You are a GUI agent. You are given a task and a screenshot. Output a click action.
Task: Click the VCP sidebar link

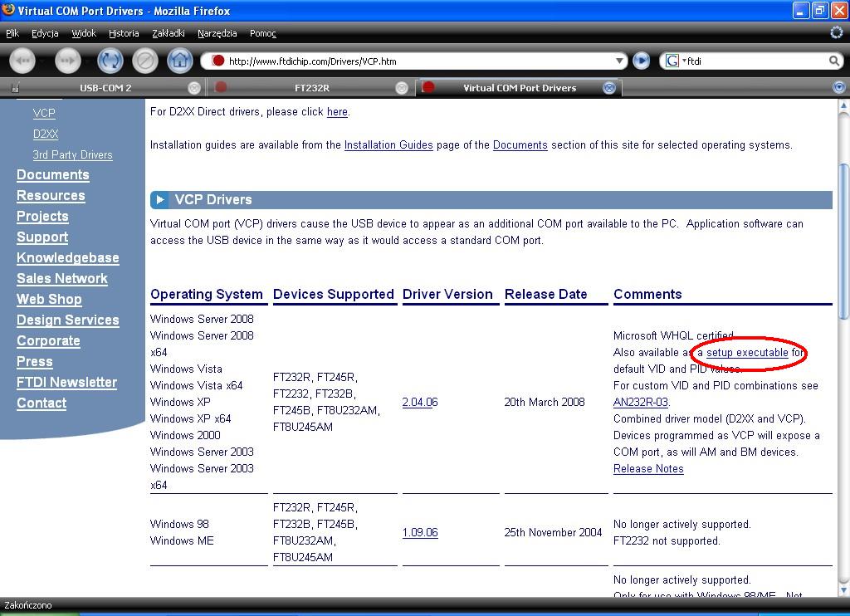pos(44,114)
